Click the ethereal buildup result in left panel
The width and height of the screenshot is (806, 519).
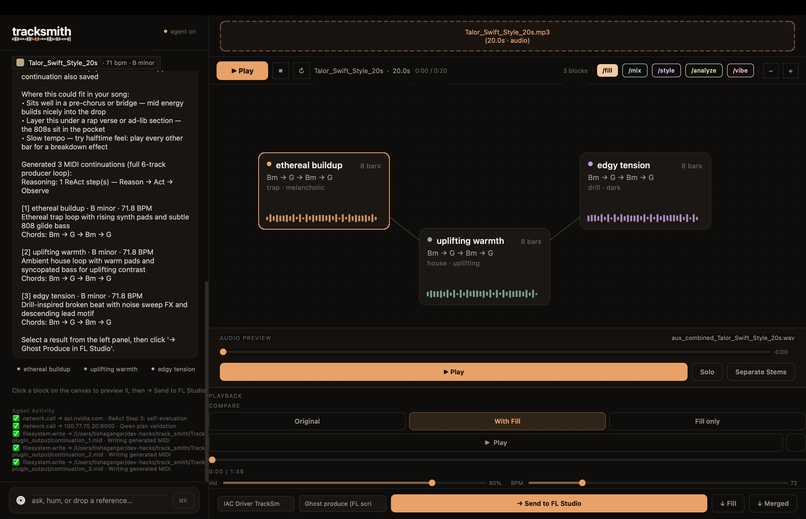(x=44, y=369)
